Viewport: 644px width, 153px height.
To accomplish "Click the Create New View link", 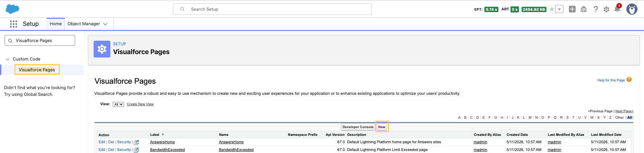I will 140,104.
